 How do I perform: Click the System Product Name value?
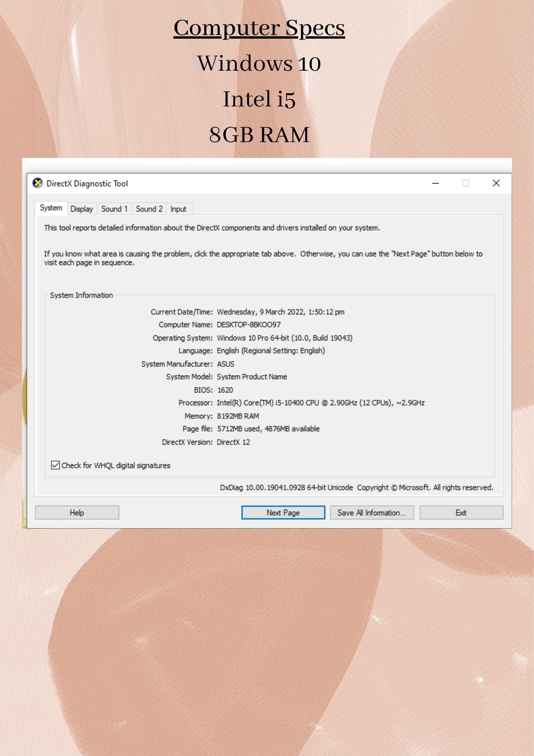(252, 377)
